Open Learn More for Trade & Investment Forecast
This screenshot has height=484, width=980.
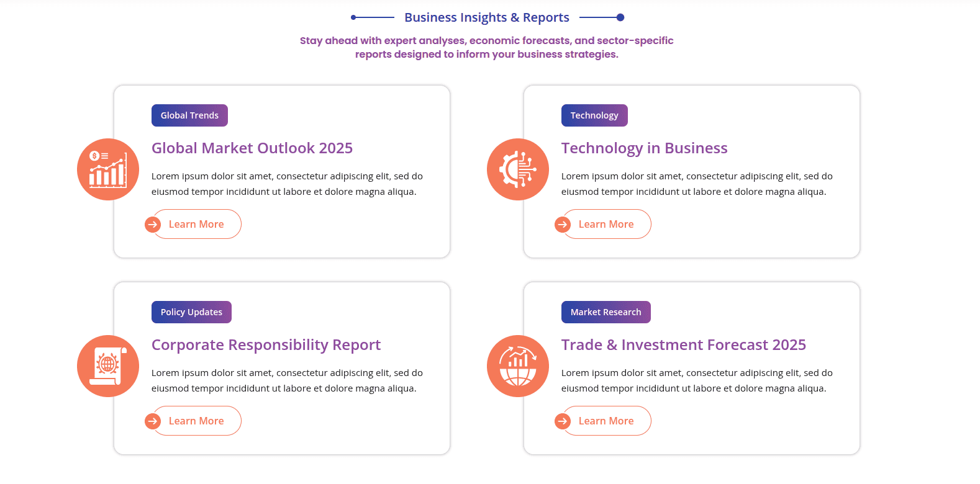pyautogui.click(x=607, y=421)
